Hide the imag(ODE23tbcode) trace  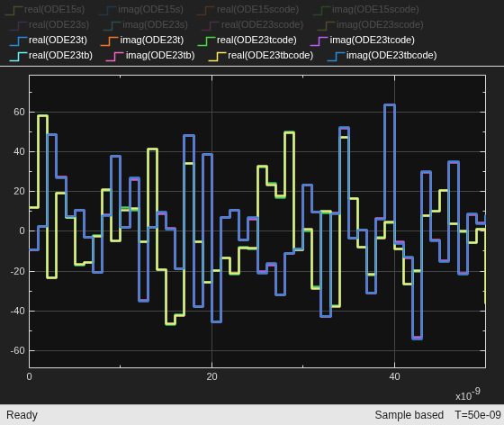coord(382,56)
